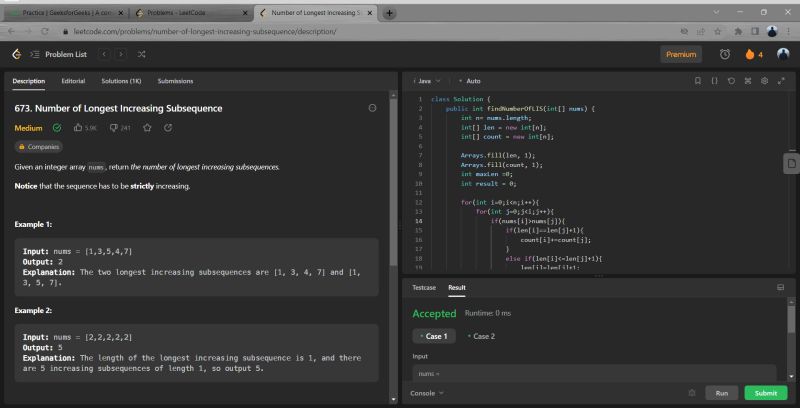Viewport: 800px width, 408px height.
Task: Close the Problems - LeetCode browser tab
Action: 245,13
